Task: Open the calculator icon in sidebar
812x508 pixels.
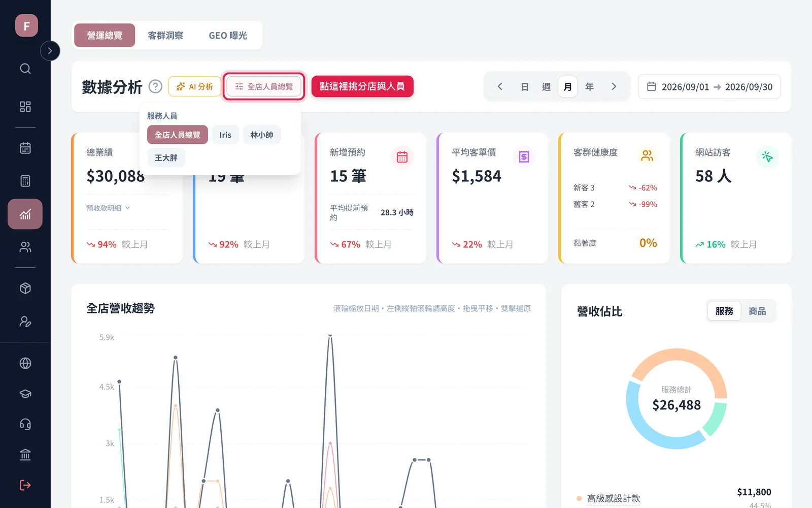Action: tap(25, 181)
